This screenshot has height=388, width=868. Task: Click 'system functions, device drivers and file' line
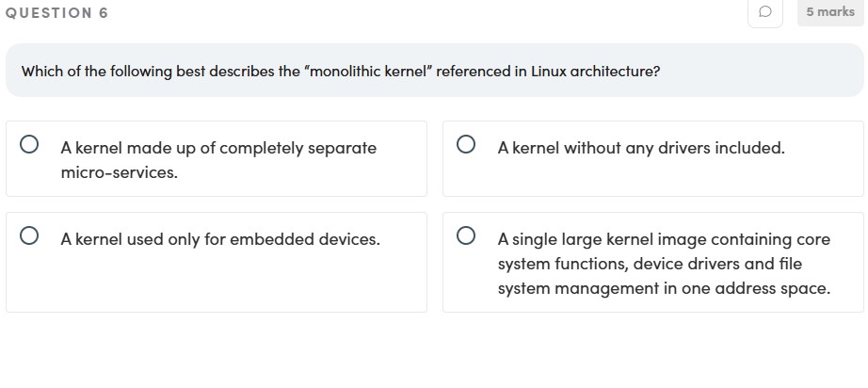tap(650, 264)
